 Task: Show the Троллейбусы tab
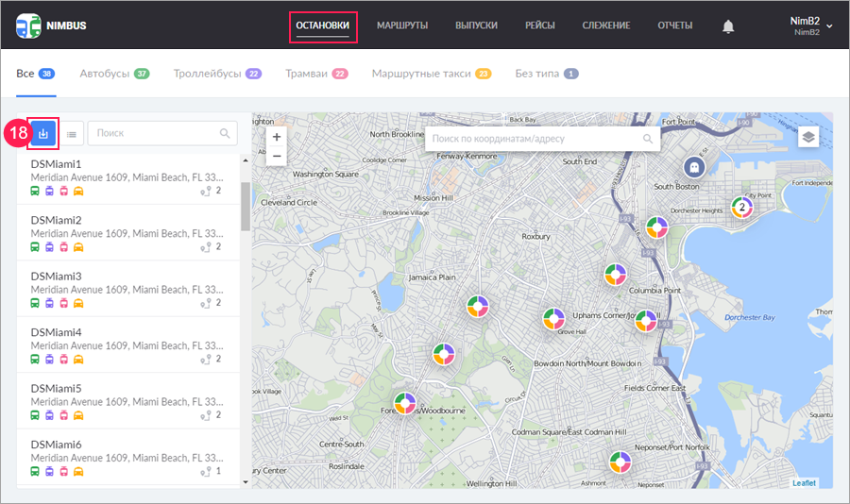pos(217,73)
